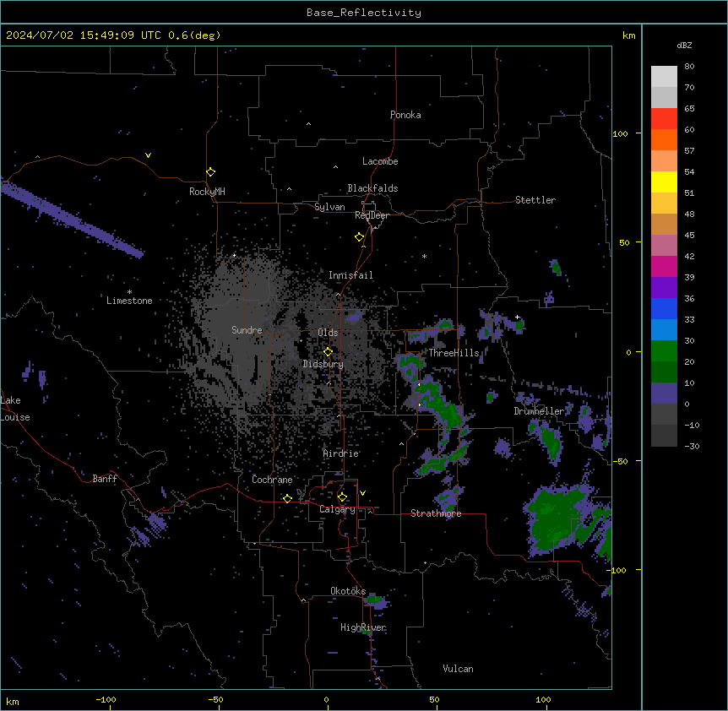Click the 50 tick on the horizontal axis

[x=434, y=700]
